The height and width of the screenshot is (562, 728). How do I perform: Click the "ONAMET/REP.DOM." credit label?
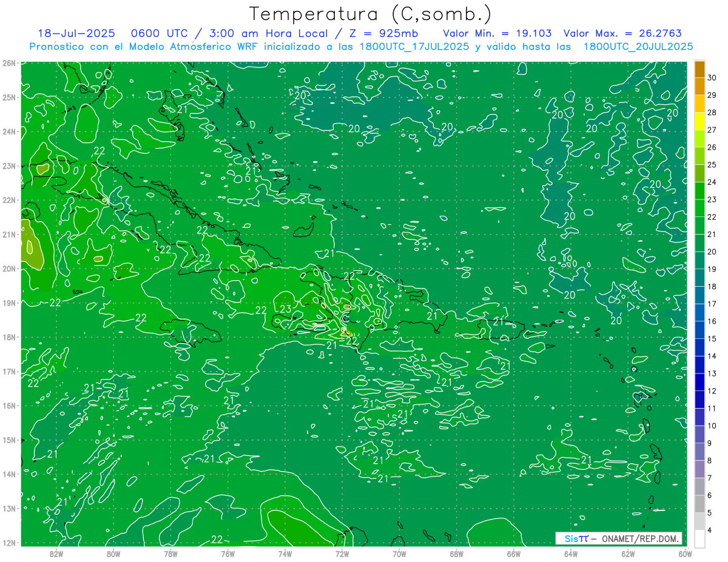click(641, 538)
